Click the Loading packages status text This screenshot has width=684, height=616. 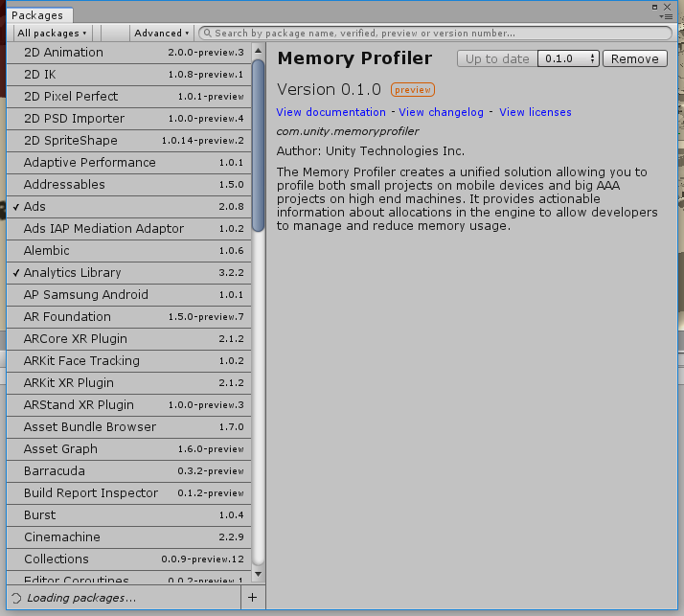click(81, 598)
